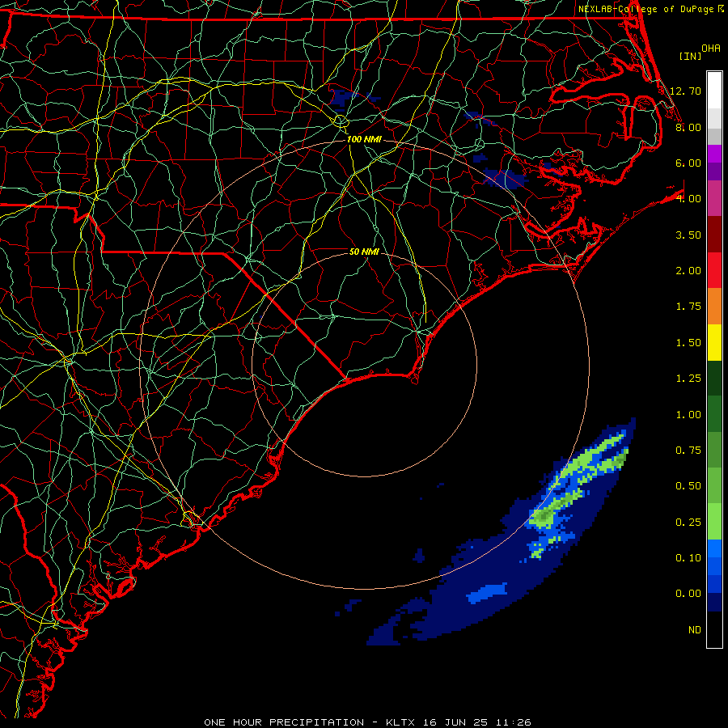The width and height of the screenshot is (728, 728).
Task: Click the NEXLAB-College of DuPage credit text
Action: (x=645, y=9)
